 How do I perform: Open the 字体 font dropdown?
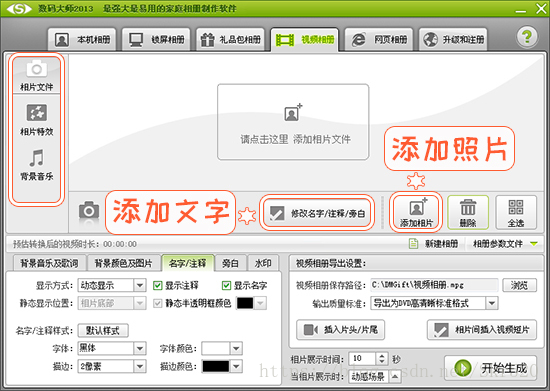tap(140, 348)
